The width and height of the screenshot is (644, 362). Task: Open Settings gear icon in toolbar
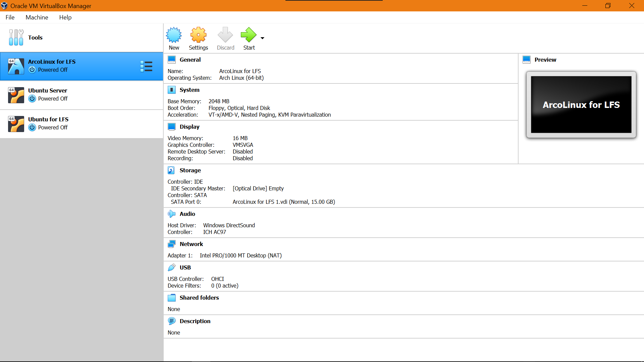pos(199,35)
